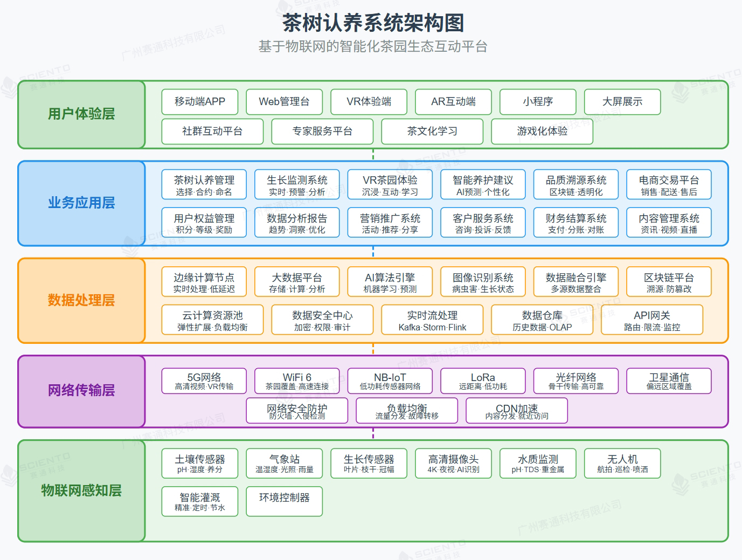Click the CDN加速 box

coord(517,411)
